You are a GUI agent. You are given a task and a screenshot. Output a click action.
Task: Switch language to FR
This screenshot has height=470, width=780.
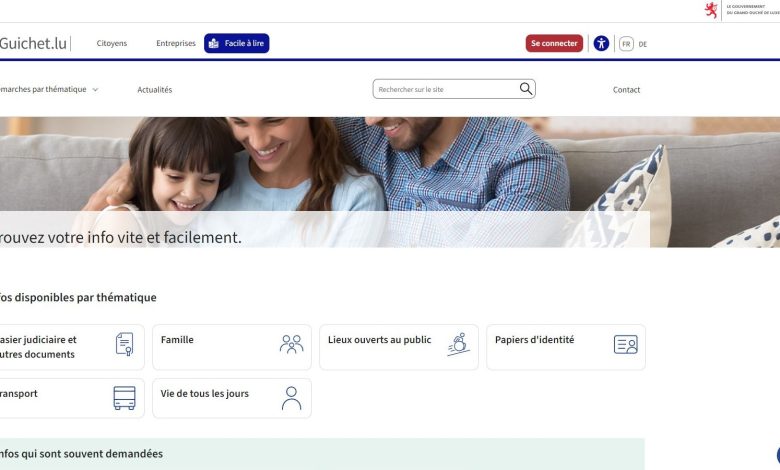[626, 44]
